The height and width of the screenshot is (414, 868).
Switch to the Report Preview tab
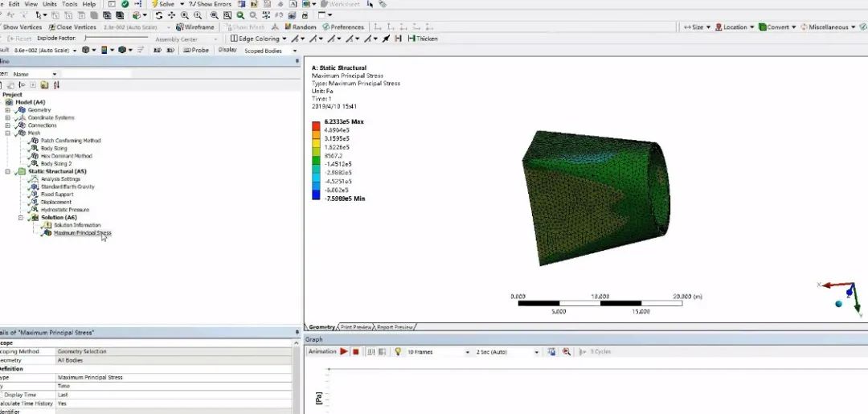pos(395,327)
